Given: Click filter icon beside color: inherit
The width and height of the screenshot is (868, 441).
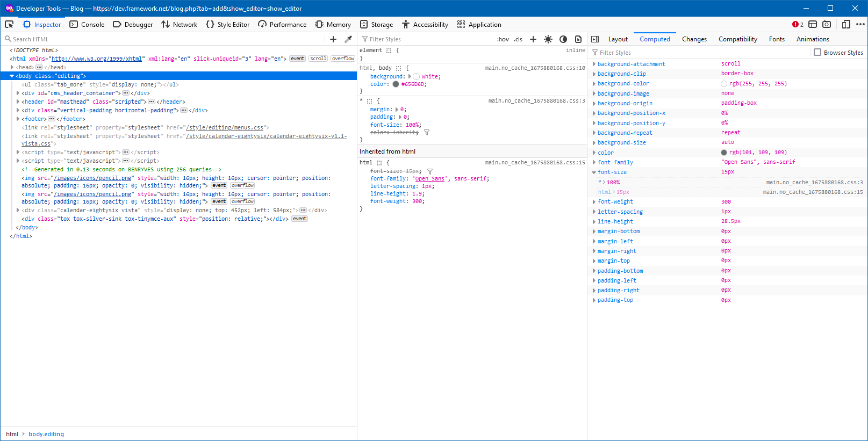Looking at the screenshot, I should [x=427, y=133].
